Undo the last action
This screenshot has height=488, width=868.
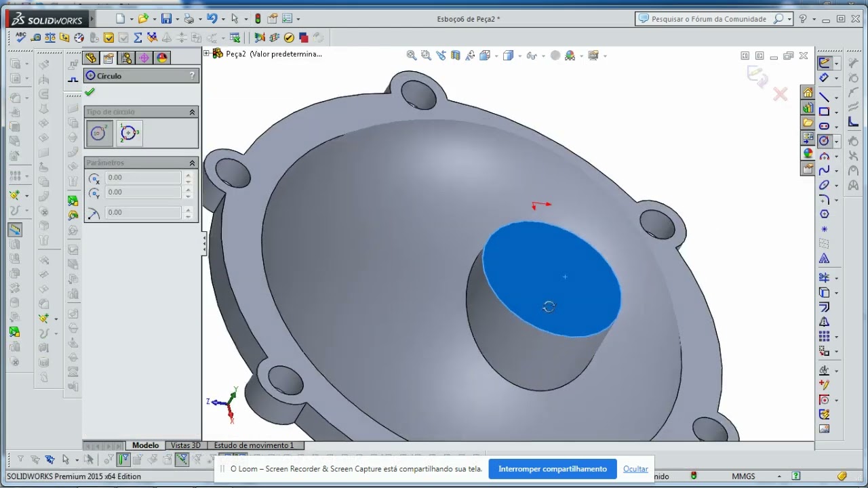point(212,19)
